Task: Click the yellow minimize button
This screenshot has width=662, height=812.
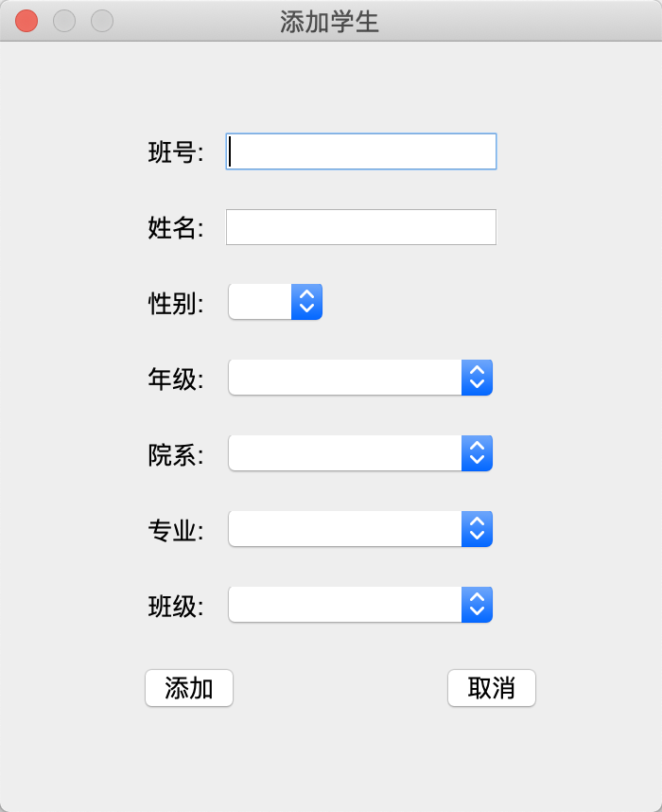Action: [x=62, y=20]
